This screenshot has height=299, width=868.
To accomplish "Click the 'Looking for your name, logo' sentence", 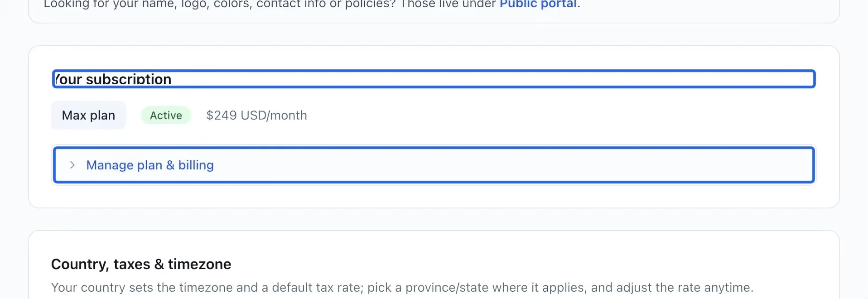I will coord(312,5).
